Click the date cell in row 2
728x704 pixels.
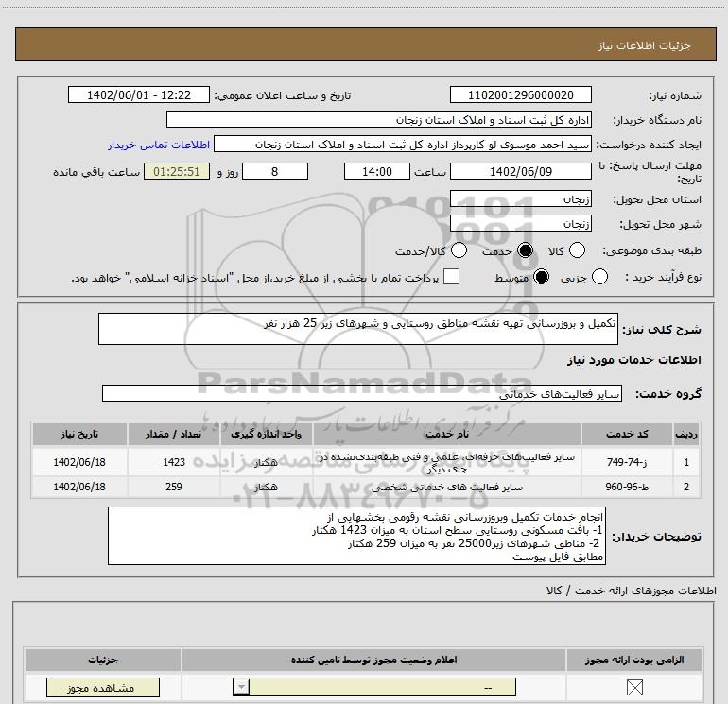[78, 487]
